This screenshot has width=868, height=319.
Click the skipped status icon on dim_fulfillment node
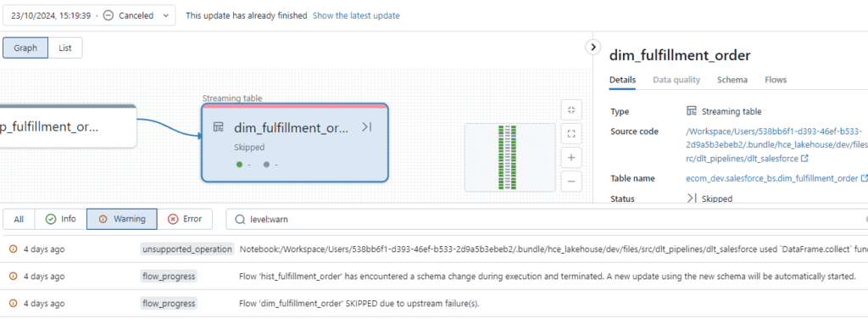(366, 127)
